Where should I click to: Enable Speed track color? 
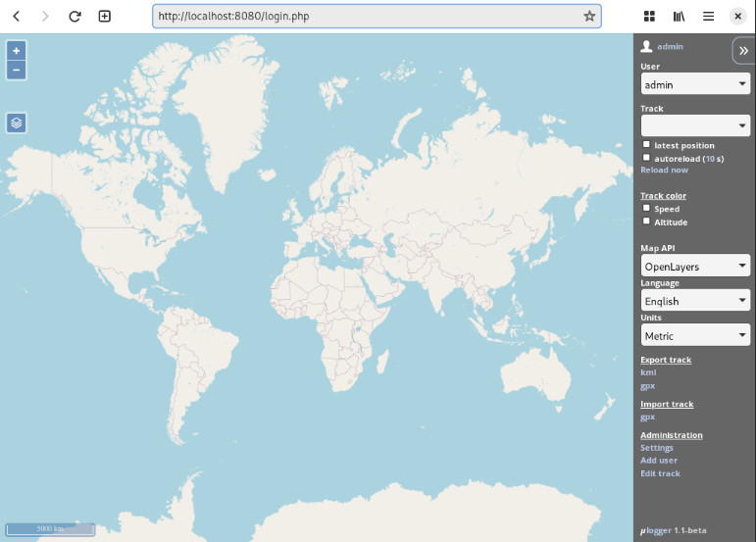click(646, 208)
